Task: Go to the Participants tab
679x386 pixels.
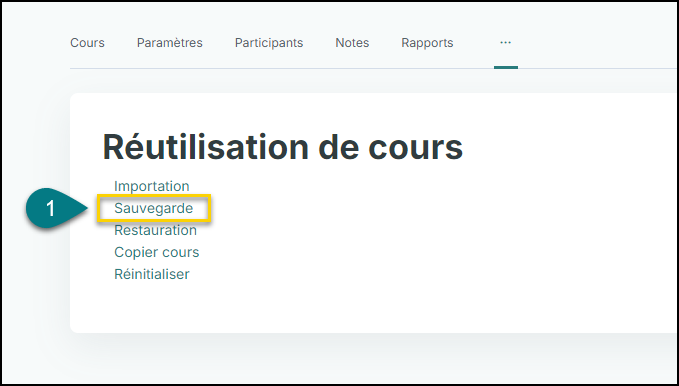Action: [x=269, y=43]
